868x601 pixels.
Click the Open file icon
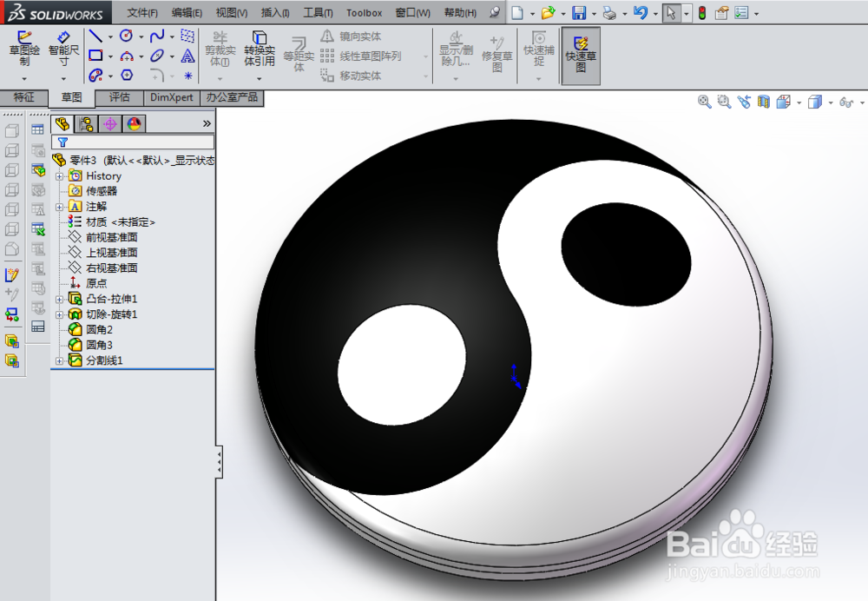(548, 13)
